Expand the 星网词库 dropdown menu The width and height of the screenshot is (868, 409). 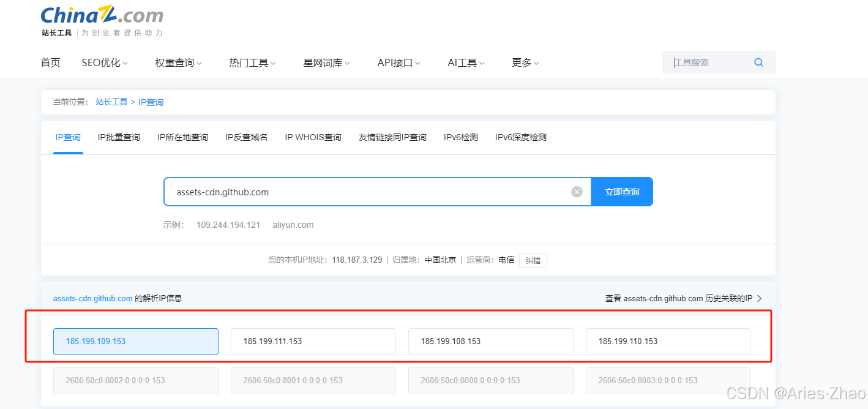pos(326,62)
